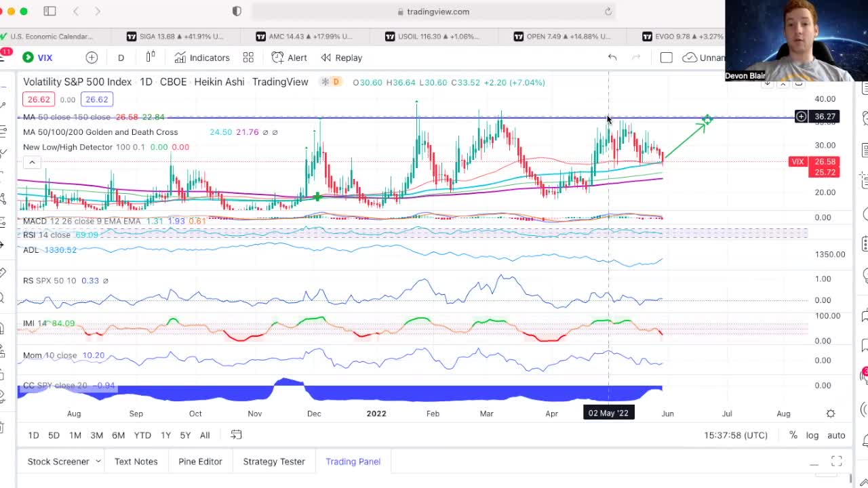The width and height of the screenshot is (868, 488).
Task: Open the Pine Editor tab
Action: [x=200, y=462]
